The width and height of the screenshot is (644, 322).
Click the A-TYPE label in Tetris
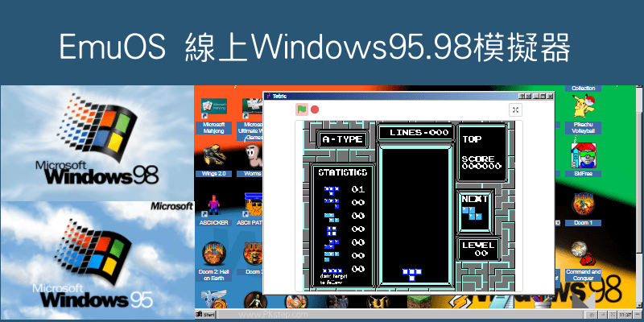(342, 139)
